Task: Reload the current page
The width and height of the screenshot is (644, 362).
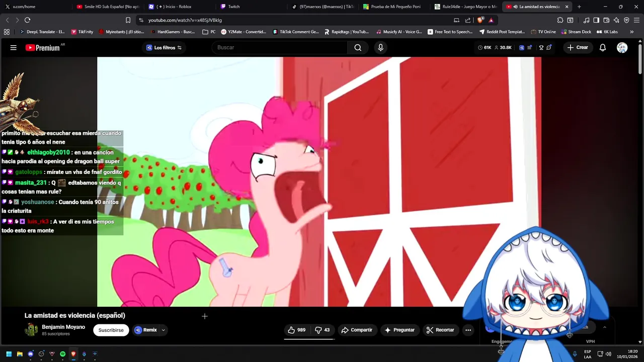Action: point(27,20)
